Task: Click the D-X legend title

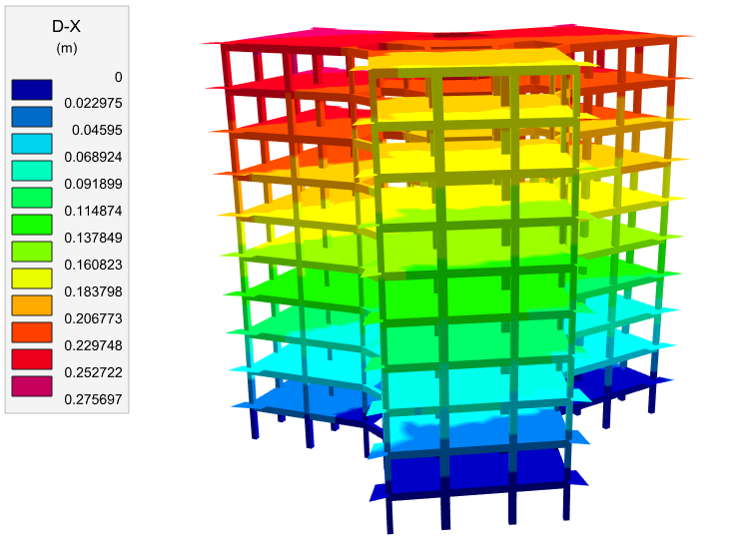Action: point(66,27)
